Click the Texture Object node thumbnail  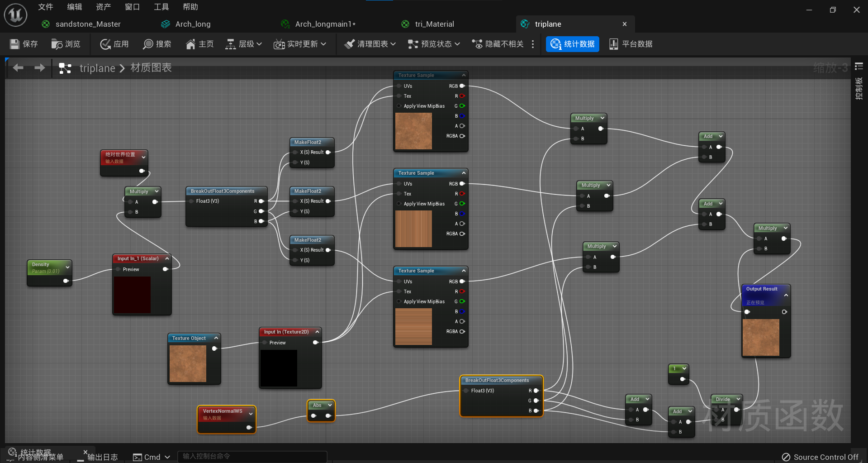(x=188, y=363)
